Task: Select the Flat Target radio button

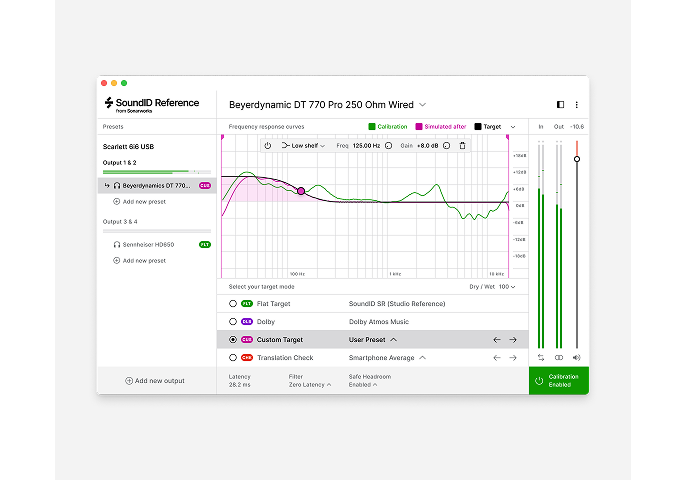Action: coord(233,304)
